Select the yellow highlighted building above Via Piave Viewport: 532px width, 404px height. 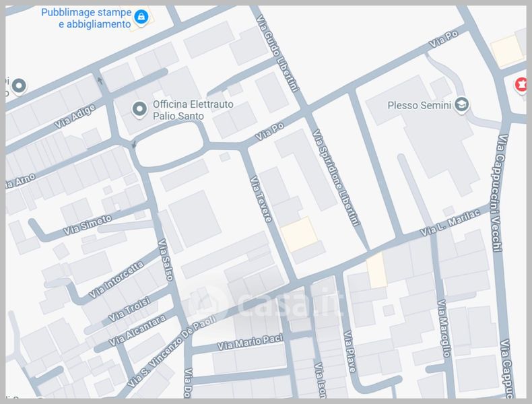(x=376, y=270)
